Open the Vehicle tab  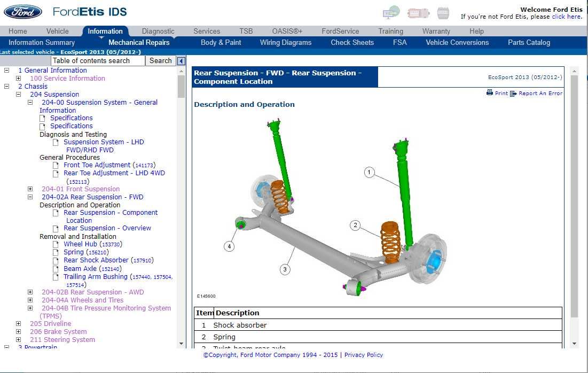click(x=57, y=31)
